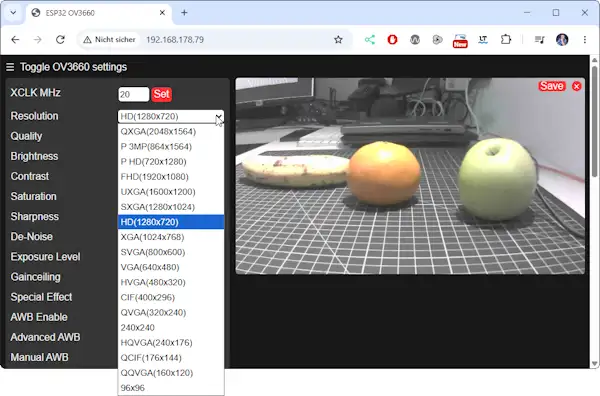Viewport: 600px width, 396px height.
Task: Open the Extensions puzzle piece menu
Action: click(506, 39)
